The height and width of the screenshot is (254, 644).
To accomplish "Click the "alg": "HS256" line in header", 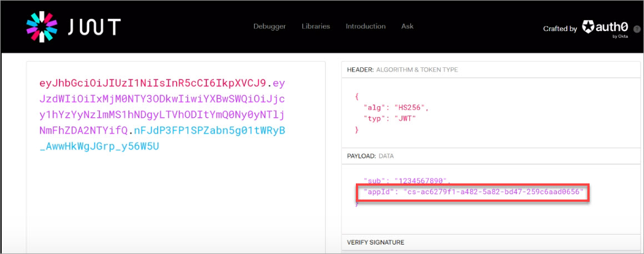I will pyautogui.click(x=396, y=108).
